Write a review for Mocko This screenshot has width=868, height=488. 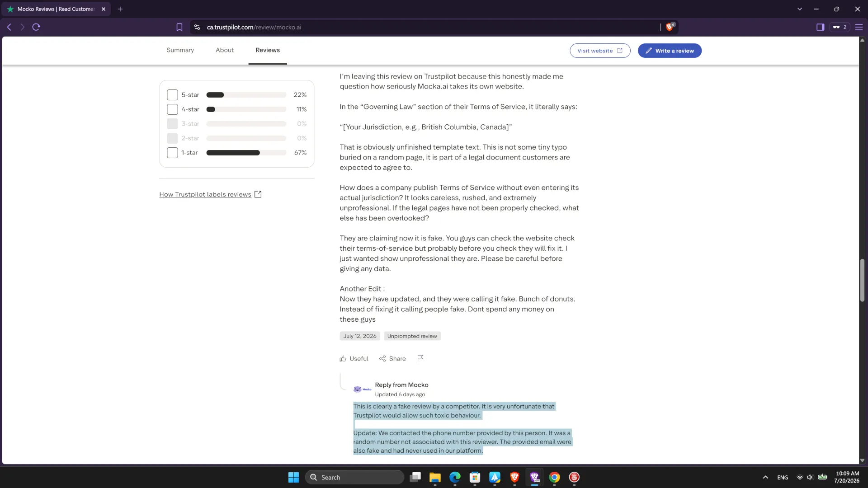pos(670,51)
